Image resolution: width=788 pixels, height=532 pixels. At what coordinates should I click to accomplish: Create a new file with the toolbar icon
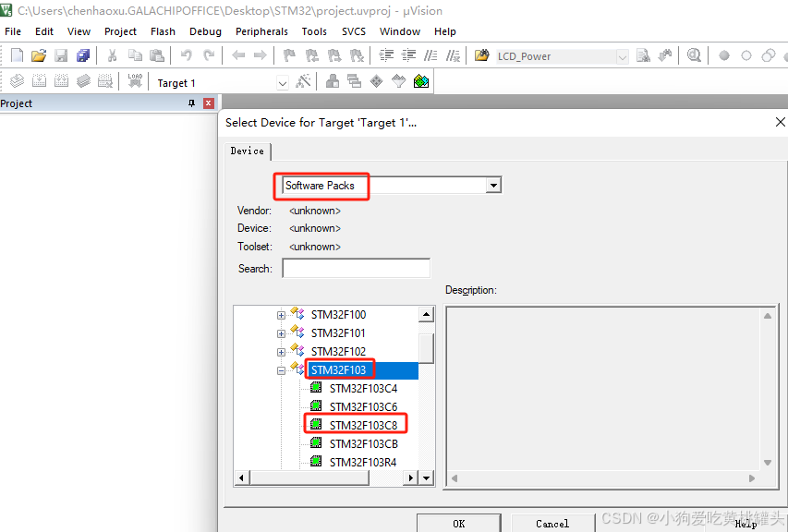point(17,55)
